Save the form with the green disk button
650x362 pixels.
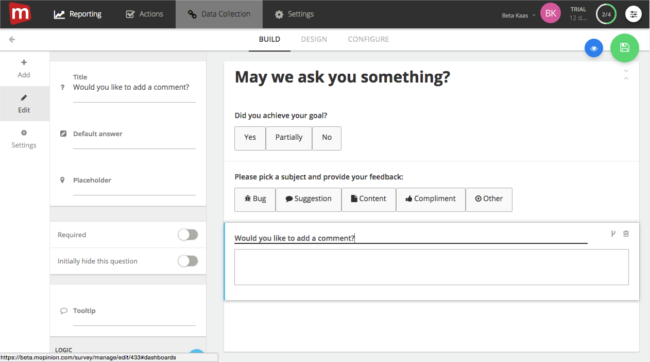pos(624,48)
